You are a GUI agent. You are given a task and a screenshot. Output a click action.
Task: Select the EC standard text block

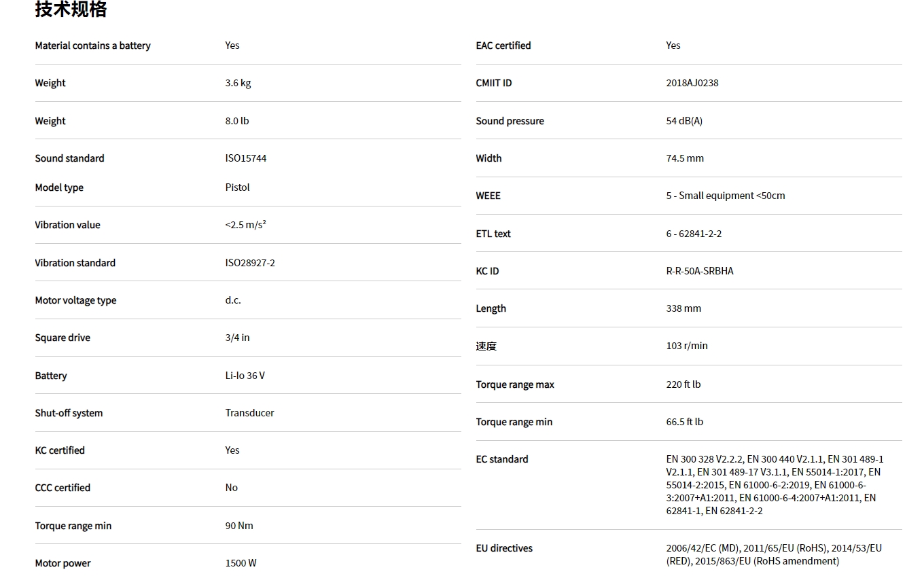coord(775,485)
